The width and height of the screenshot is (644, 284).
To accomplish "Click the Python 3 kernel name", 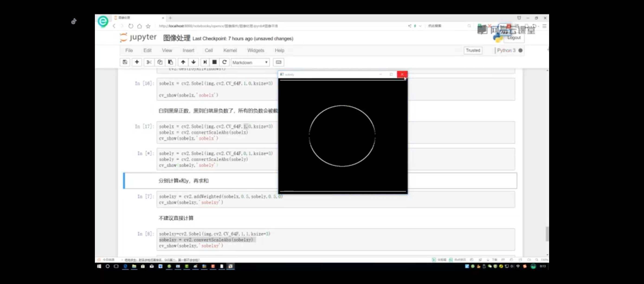I will click(506, 50).
